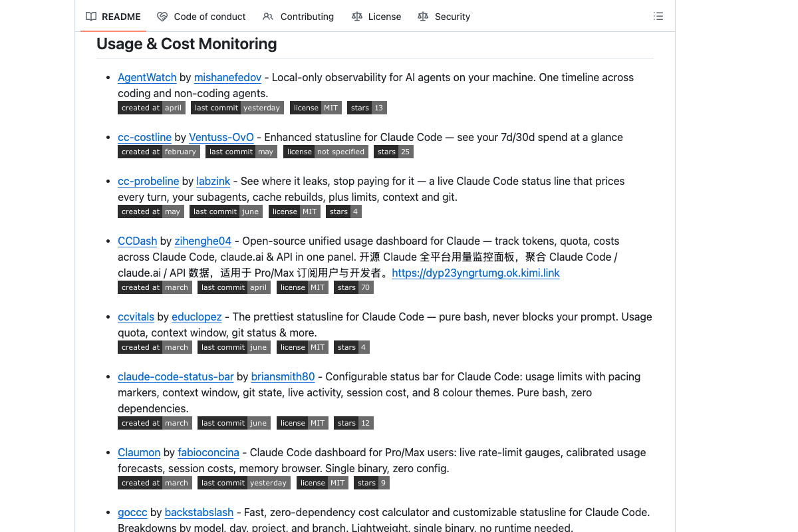Click Claumon 'license MIT' badge
This screenshot has width=798, height=532.
(323, 483)
